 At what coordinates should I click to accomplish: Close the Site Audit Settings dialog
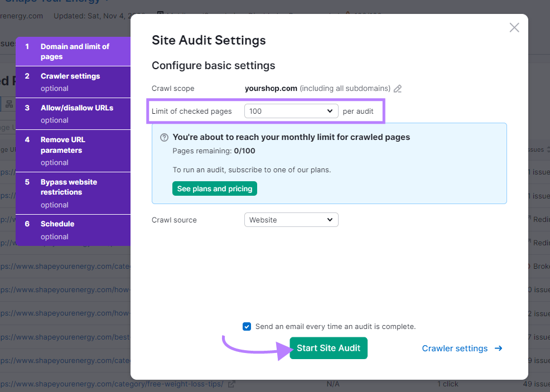click(514, 27)
